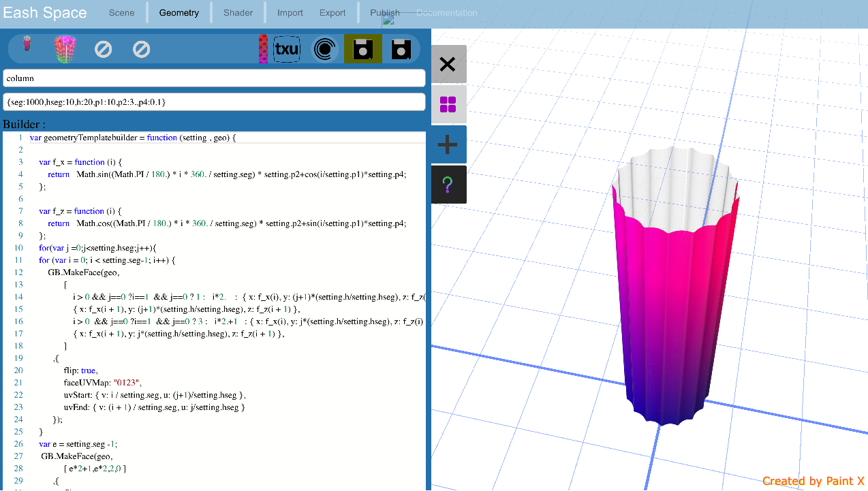Select the small magenta cup geometry thumbnail
The width and height of the screenshot is (868, 491).
pyautogui.click(x=27, y=44)
